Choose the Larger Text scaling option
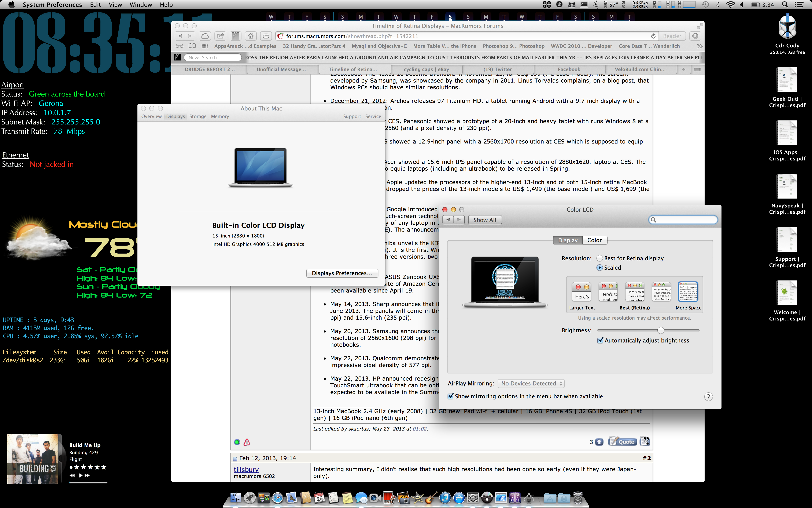Image resolution: width=812 pixels, height=508 pixels. [582, 292]
